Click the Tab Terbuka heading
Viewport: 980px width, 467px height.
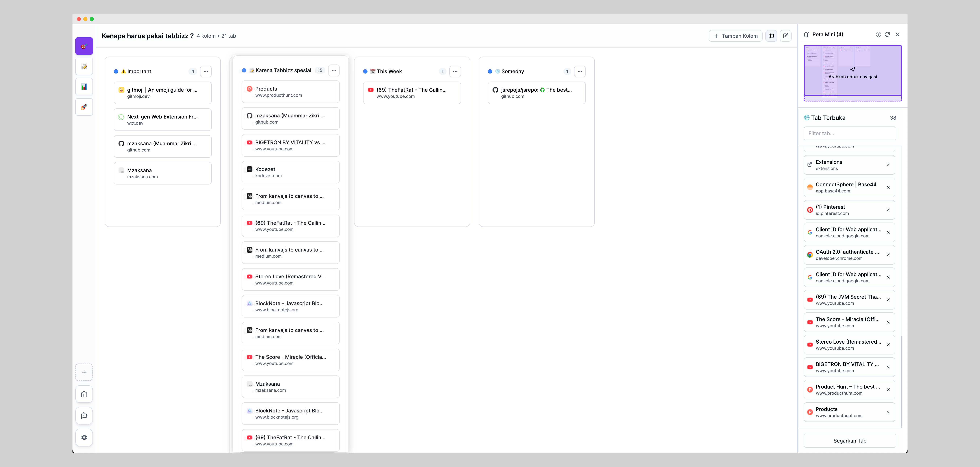point(828,118)
